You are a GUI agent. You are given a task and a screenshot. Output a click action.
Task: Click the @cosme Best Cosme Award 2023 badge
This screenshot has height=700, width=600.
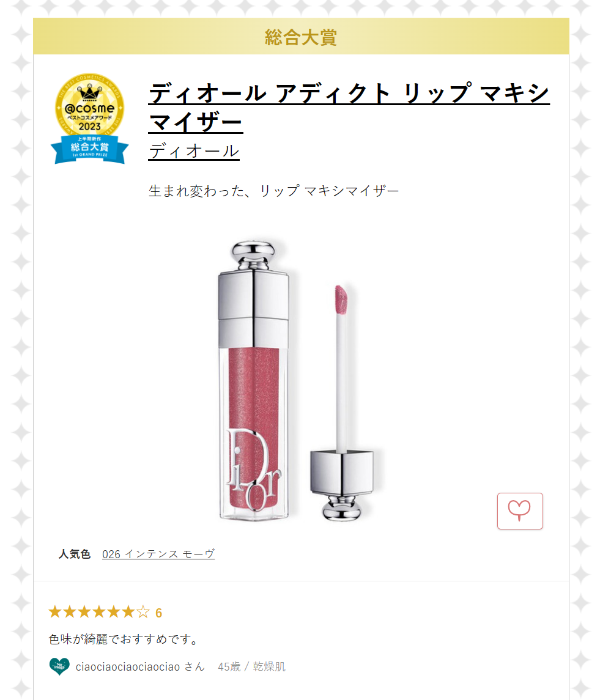pos(90,119)
